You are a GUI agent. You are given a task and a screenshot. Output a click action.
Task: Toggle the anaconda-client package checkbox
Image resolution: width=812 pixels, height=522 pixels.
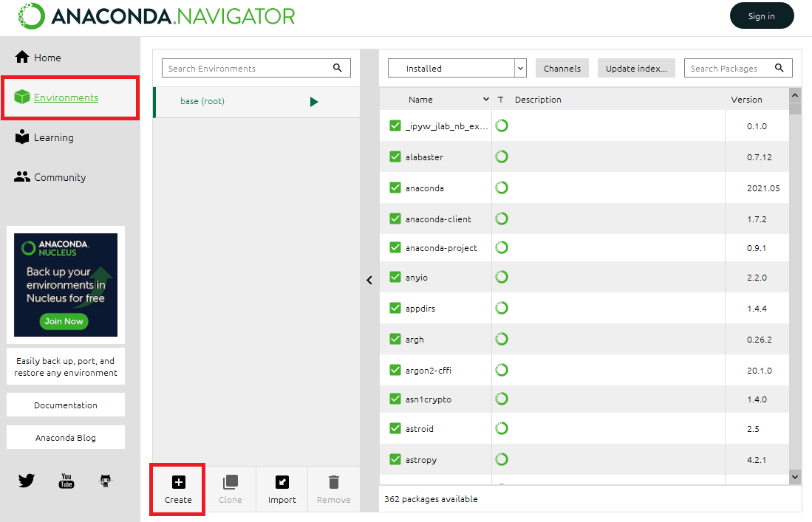(x=395, y=219)
